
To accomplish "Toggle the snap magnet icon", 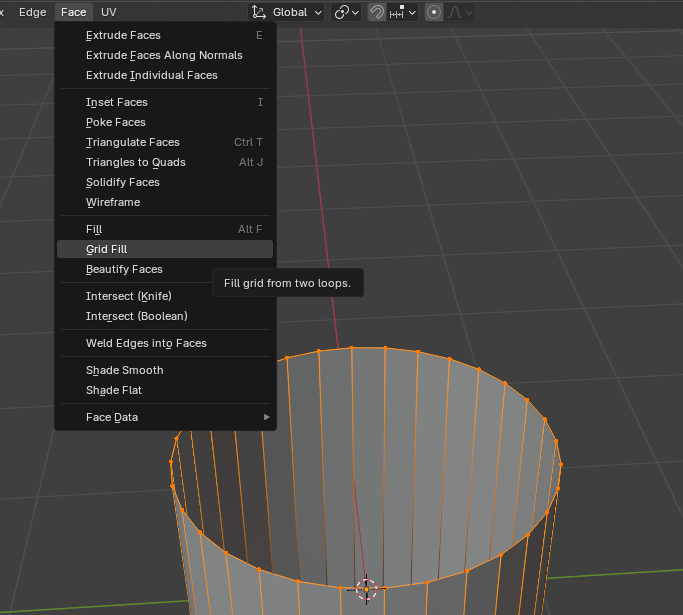I will 377,12.
